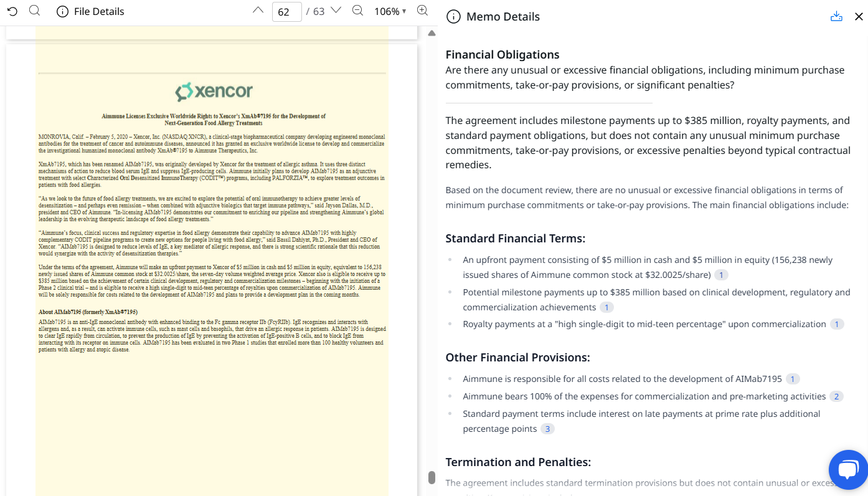This screenshot has height=496, width=868.
Task: Go to next page with down chevron
Action: tap(336, 11)
